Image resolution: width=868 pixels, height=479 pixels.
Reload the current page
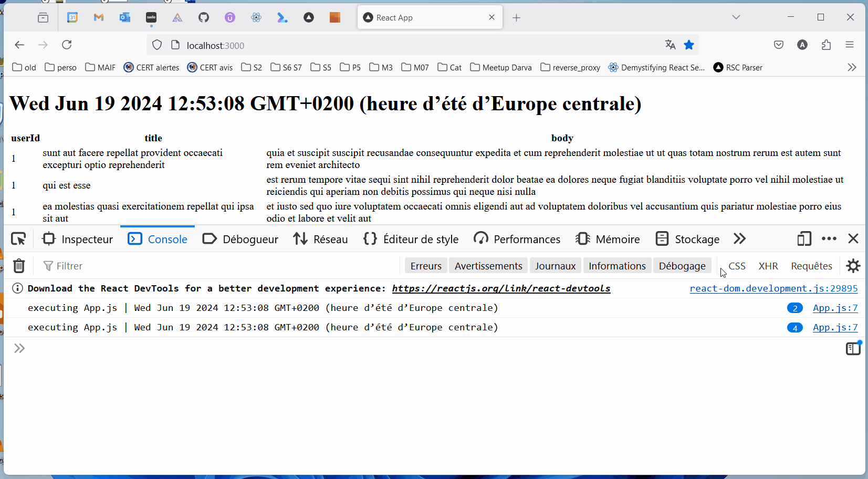(67, 45)
